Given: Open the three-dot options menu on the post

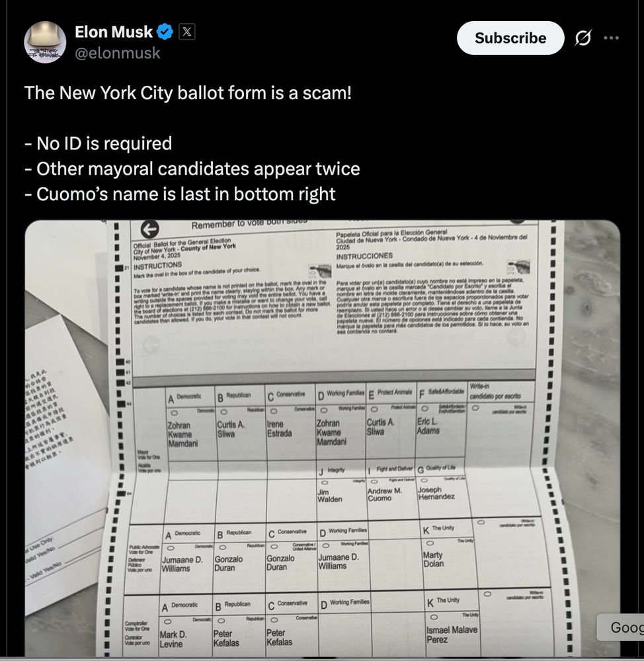Looking at the screenshot, I should click(611, 38).
